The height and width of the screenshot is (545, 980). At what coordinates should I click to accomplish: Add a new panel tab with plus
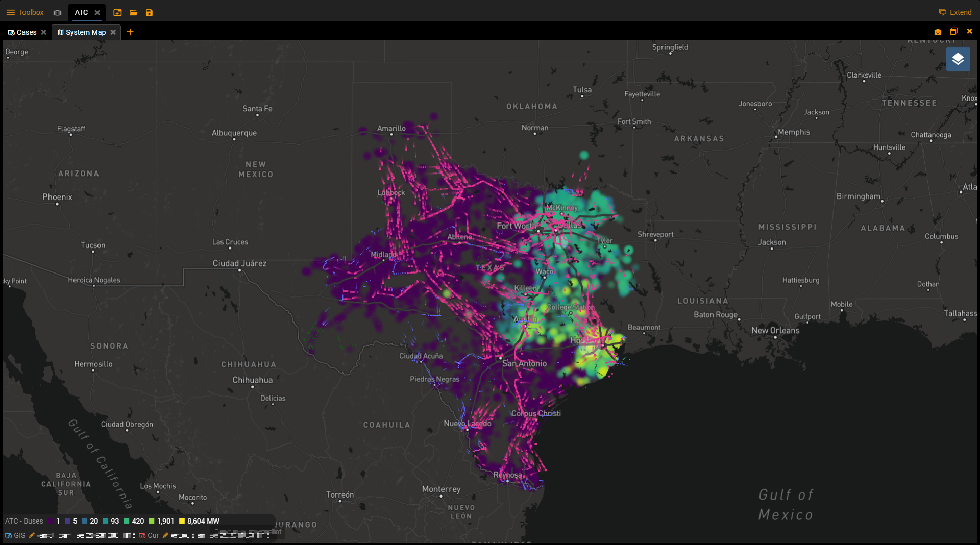(x=130, y=32)
